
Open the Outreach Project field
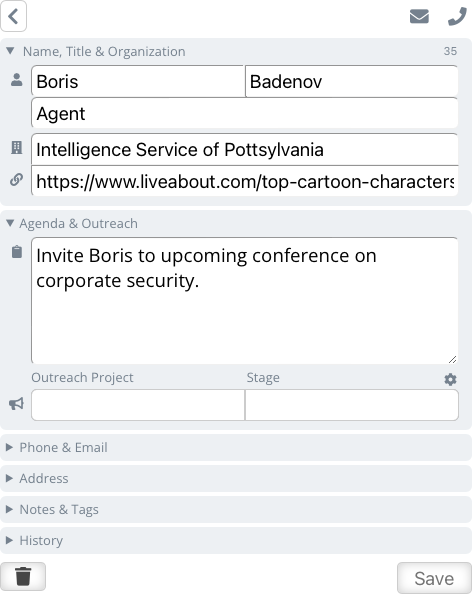(x=138, y=405)
